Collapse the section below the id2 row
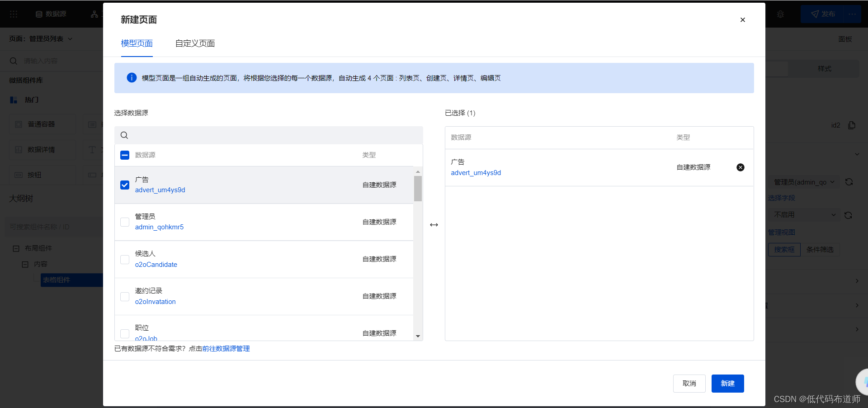This screenshot has height=408, width=868. [857, 154]
